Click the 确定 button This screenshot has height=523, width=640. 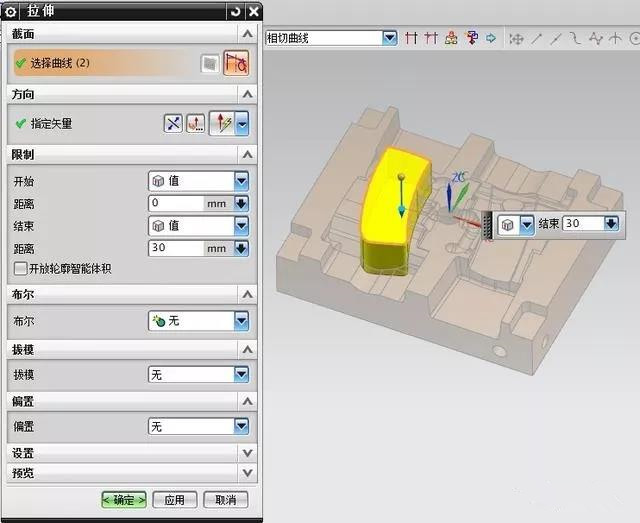[x=124, y=499]
